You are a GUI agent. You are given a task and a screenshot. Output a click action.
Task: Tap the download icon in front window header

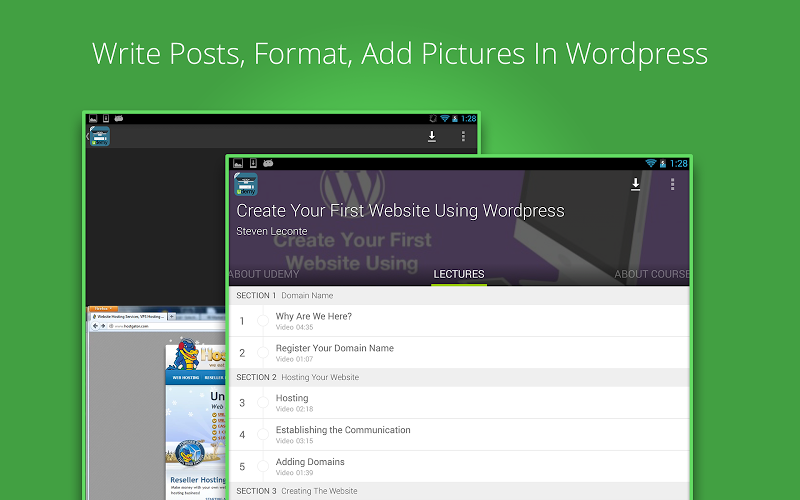tap(635, 184)
